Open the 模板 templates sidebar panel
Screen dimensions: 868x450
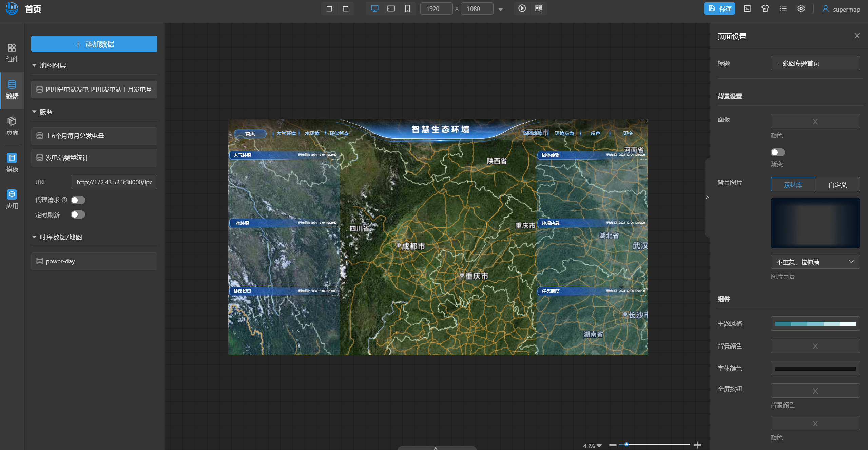pos(12,163)
